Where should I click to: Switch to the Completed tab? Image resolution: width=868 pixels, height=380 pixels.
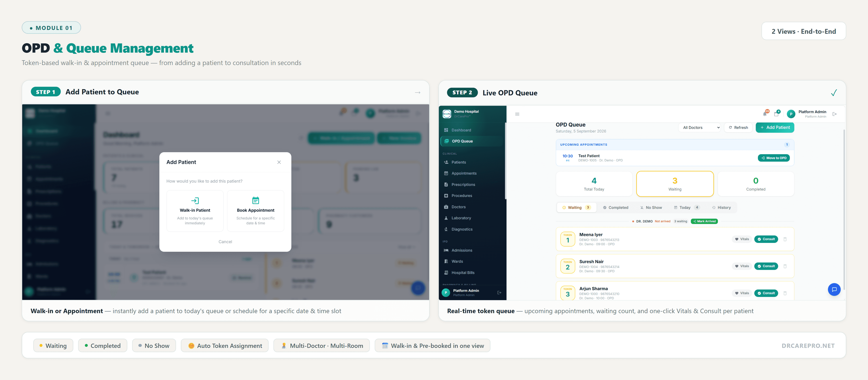pos(615,207)
